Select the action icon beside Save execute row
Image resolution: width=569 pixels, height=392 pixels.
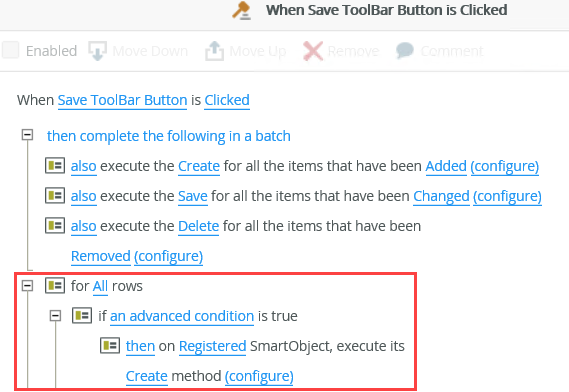pos(55,195)
